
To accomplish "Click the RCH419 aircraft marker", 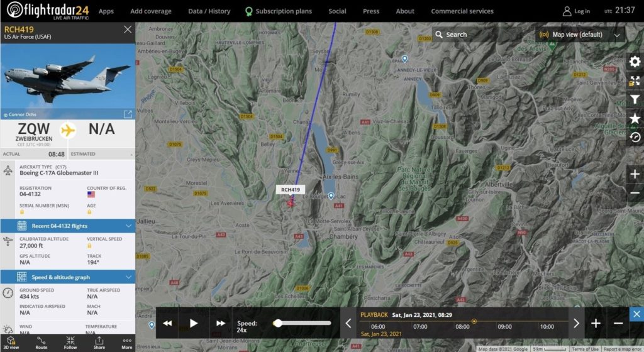I will (291, 202).
